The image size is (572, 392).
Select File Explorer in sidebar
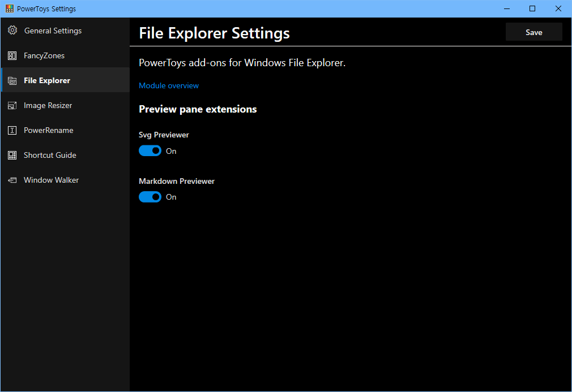point(65,80)
